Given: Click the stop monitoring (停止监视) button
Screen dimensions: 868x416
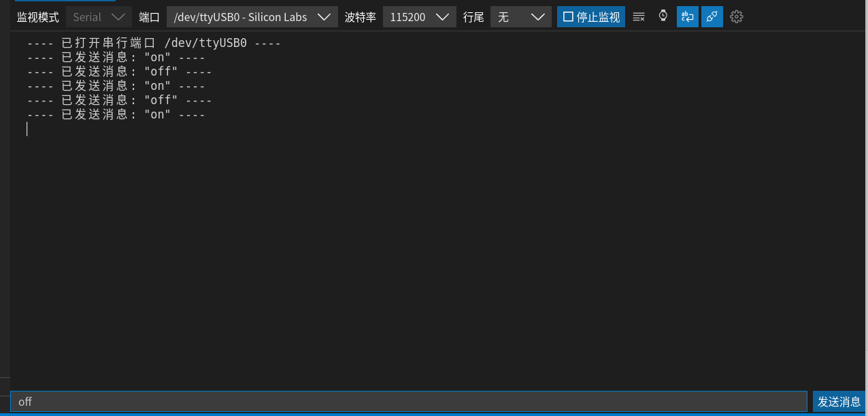Looking at the screenshot, I should click(x=590, y=17).
